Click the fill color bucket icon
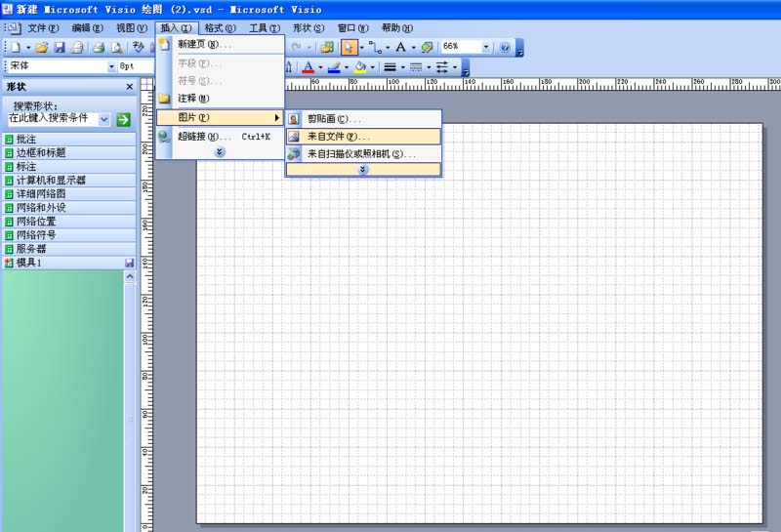This screenshot has height=532, width=781. click(360, 67)
